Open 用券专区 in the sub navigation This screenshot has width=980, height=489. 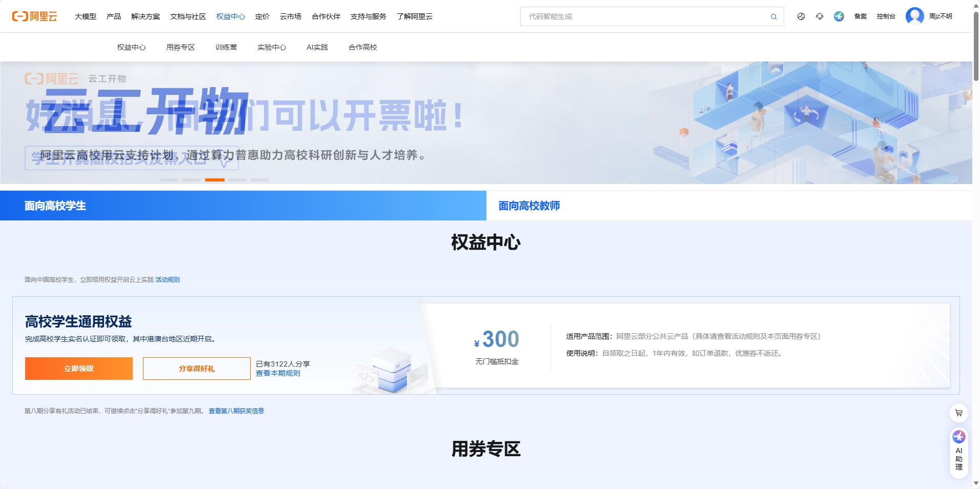(180, 47)
